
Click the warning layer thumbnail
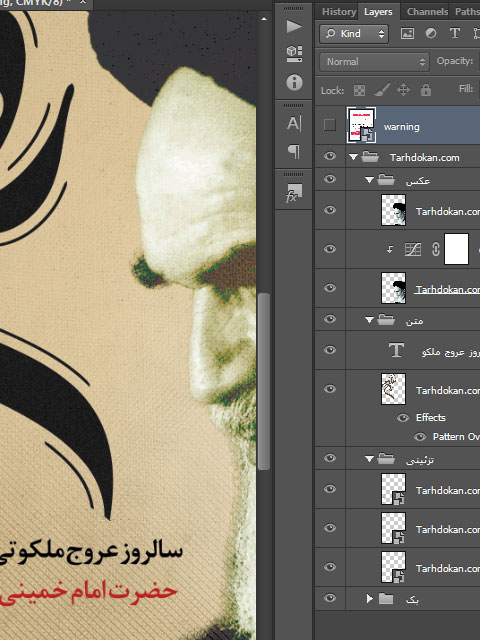(x=361, y=125)
